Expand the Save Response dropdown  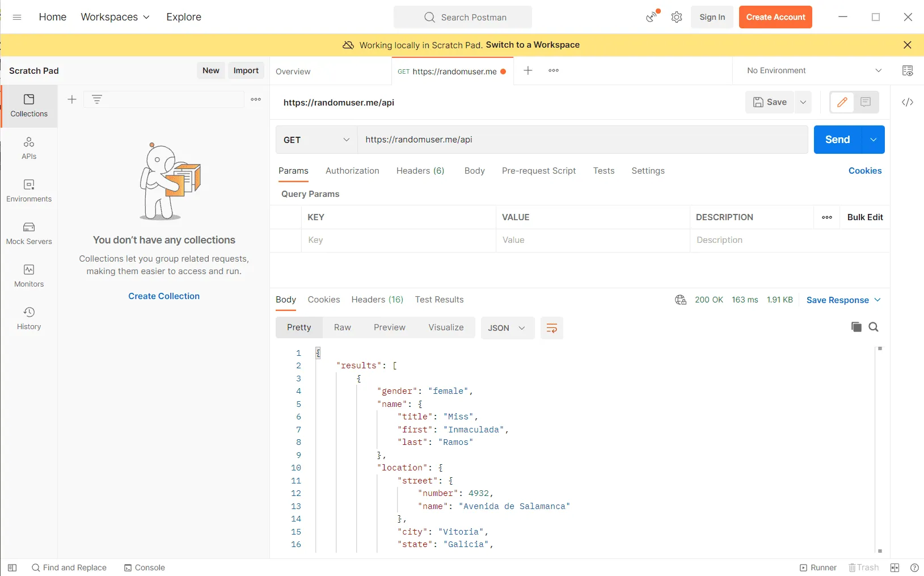tap(843, 300)
